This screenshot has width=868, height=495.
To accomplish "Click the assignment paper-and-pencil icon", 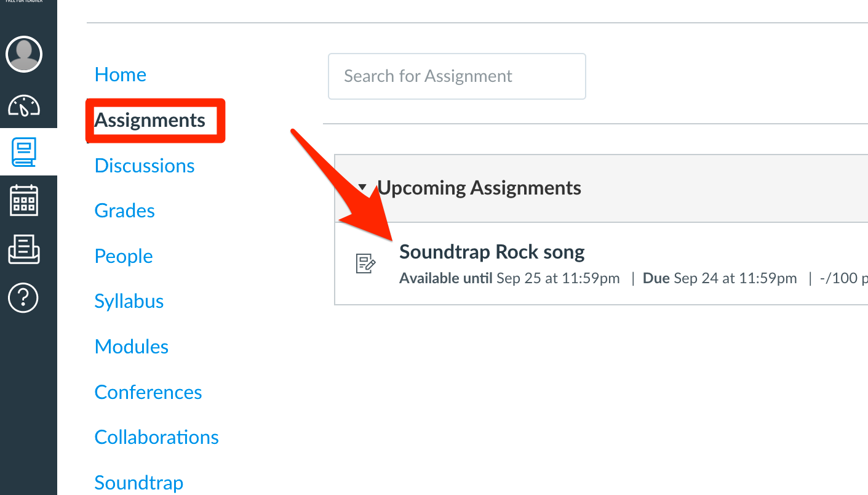I will click(365, 264).
